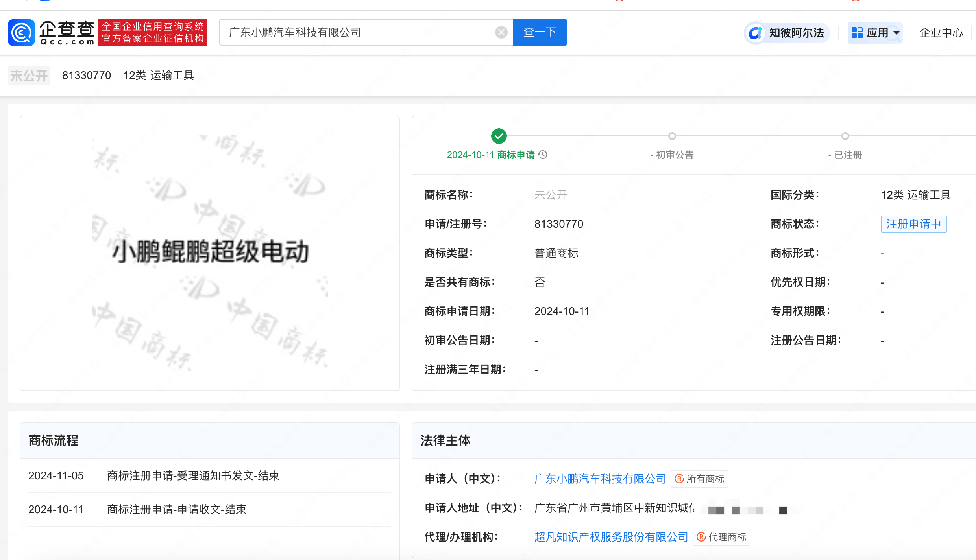Screen dimensions: 976x560
Task: Select the 普通商标 trademark type value
Action: pyautogui.click(x=556, y=253)
